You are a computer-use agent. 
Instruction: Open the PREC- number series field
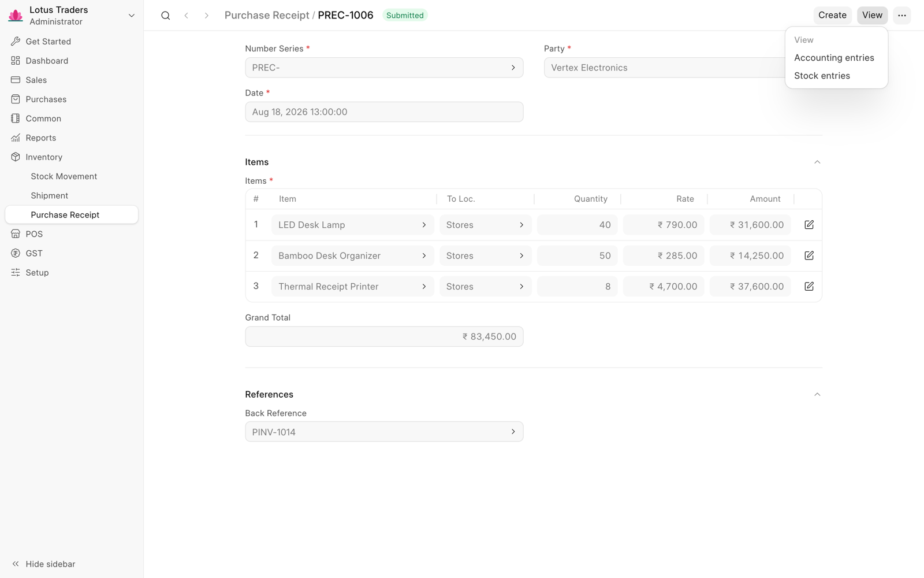click(x=384, y=68)
